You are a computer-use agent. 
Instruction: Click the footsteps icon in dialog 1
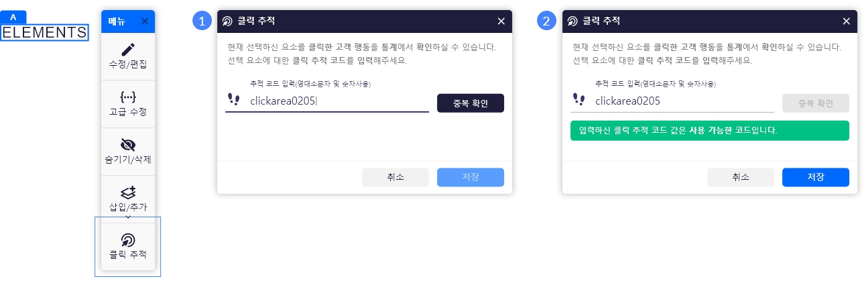(233, 101)
